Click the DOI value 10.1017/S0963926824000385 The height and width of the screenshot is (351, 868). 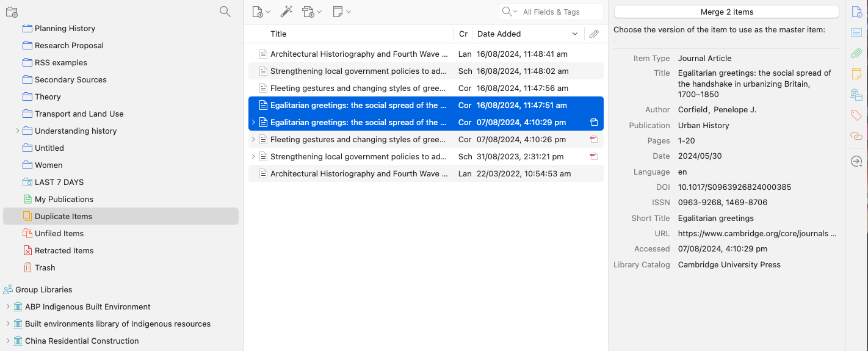point(734,187)
